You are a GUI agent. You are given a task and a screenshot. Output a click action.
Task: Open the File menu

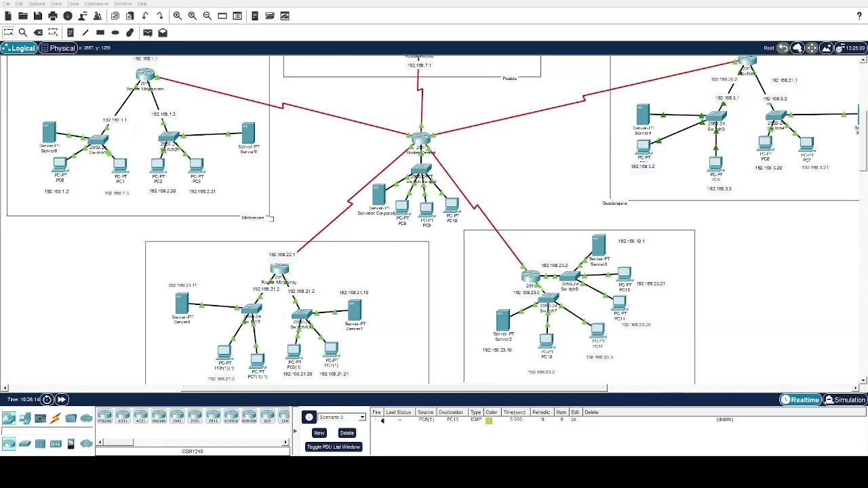[7, 4]
